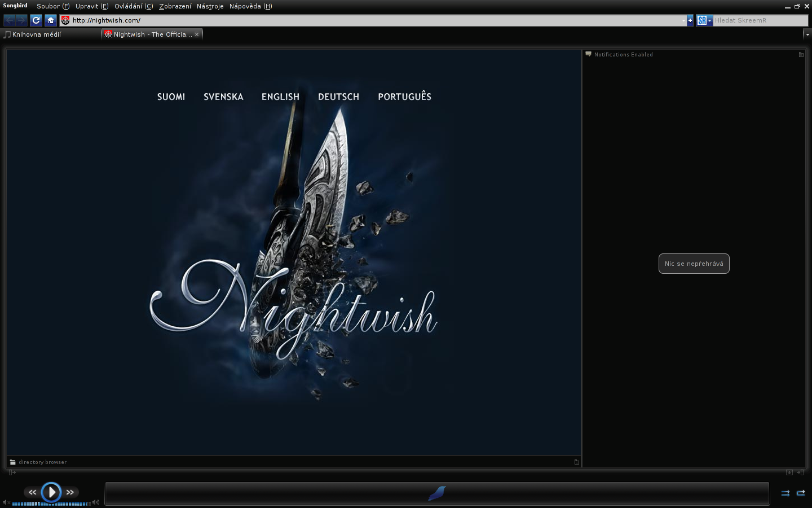Reload the Nightwish page

36,20
